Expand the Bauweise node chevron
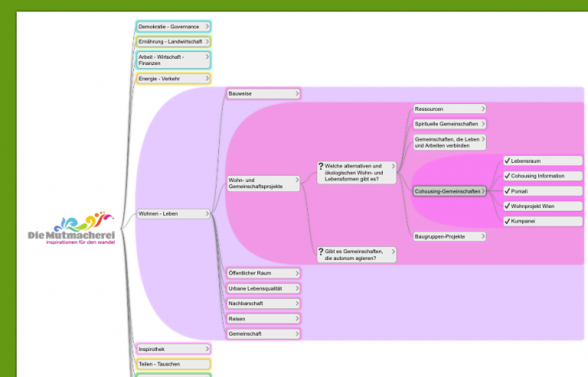The image size is (588, 377). pos(296,93)
